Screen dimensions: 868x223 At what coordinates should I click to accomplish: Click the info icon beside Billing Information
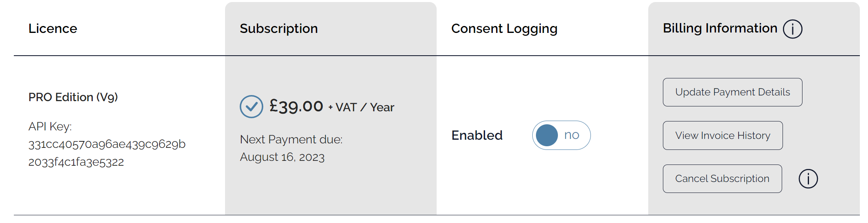coord(792,29)
